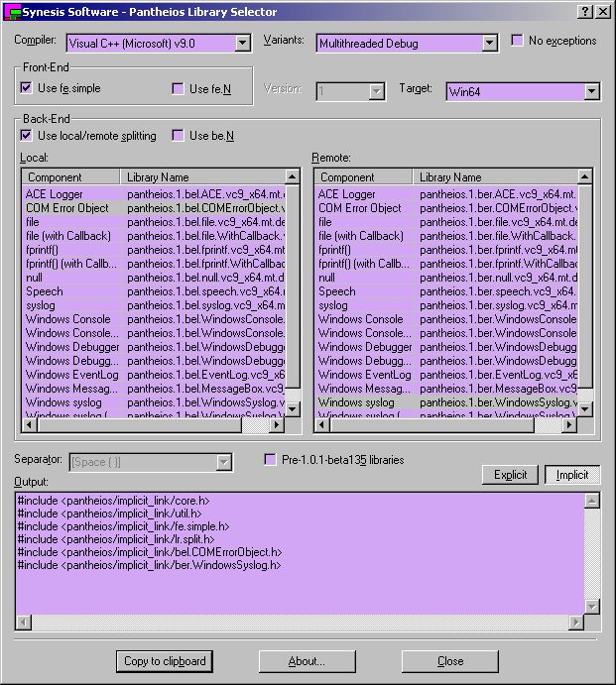The image size is (616, 685).
Task: Click Output box scroll right arrow
Action: click(x=576, y=623)
